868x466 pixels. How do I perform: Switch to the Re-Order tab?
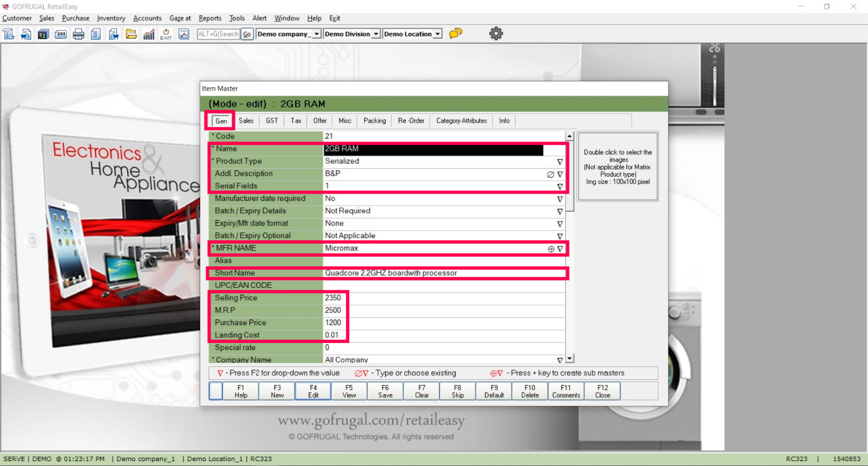coord(411,121)
